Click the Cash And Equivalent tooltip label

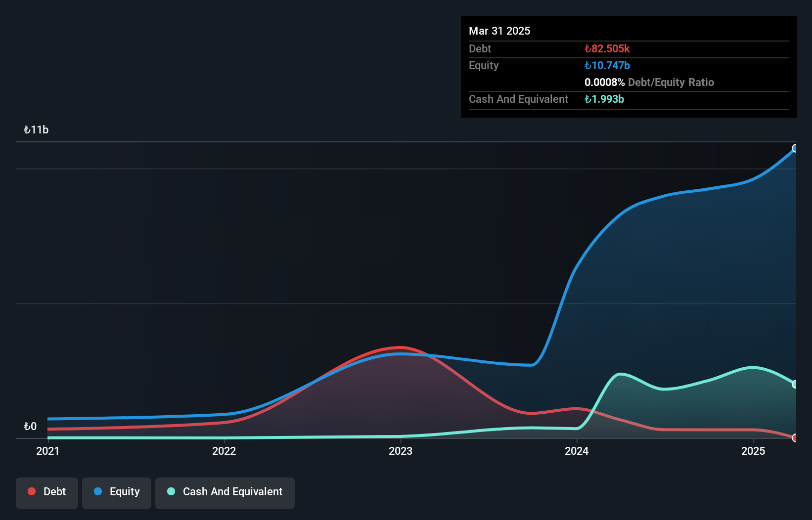point(518,99)
